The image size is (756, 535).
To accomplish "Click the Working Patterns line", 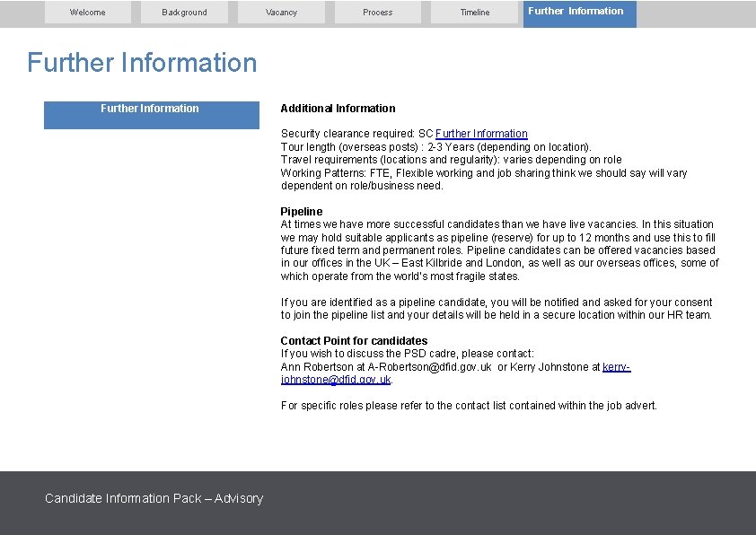I will tap(484, 180).
